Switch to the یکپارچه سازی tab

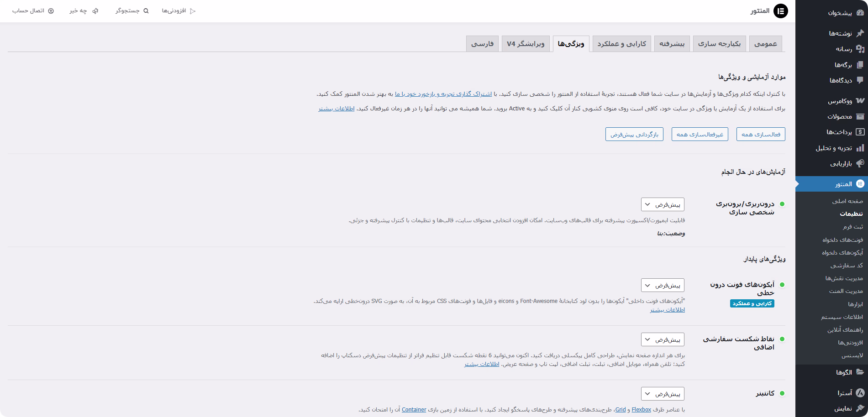[720, 44]
